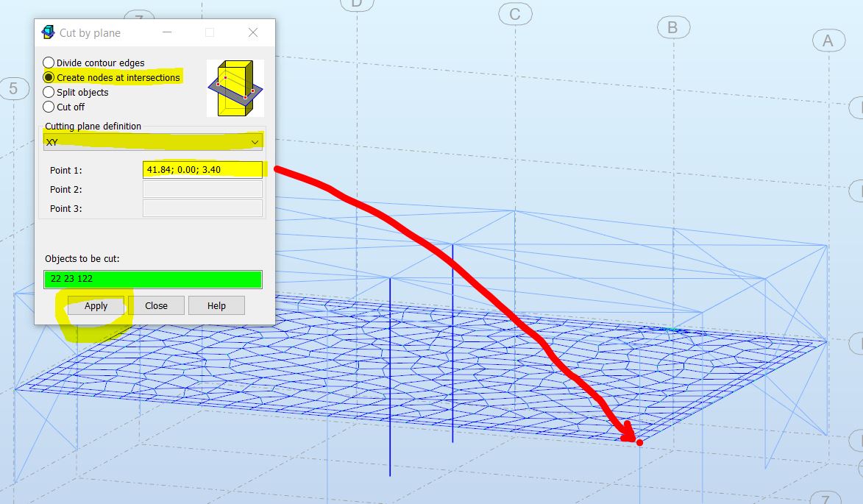
Task: Select grid bubble B
Action: (672, 29)
